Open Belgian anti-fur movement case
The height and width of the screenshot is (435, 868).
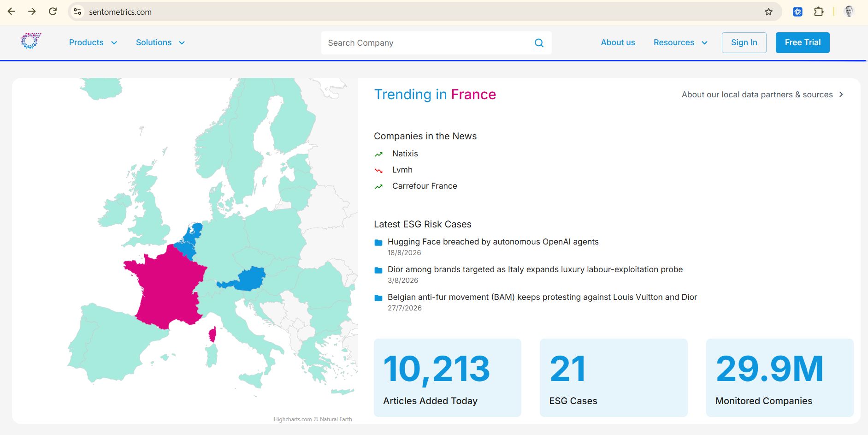point(542,297)
